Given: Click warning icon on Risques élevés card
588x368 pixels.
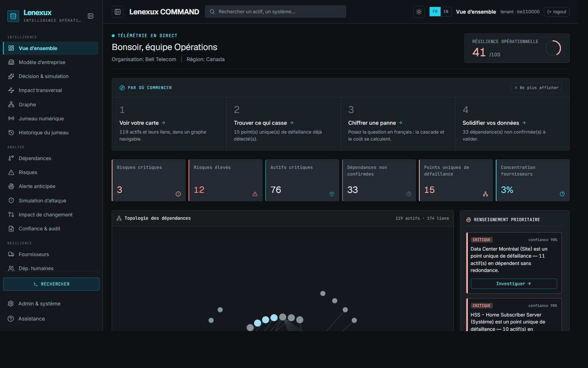Looking at the screenshot, I should click(x=255, y=194).
